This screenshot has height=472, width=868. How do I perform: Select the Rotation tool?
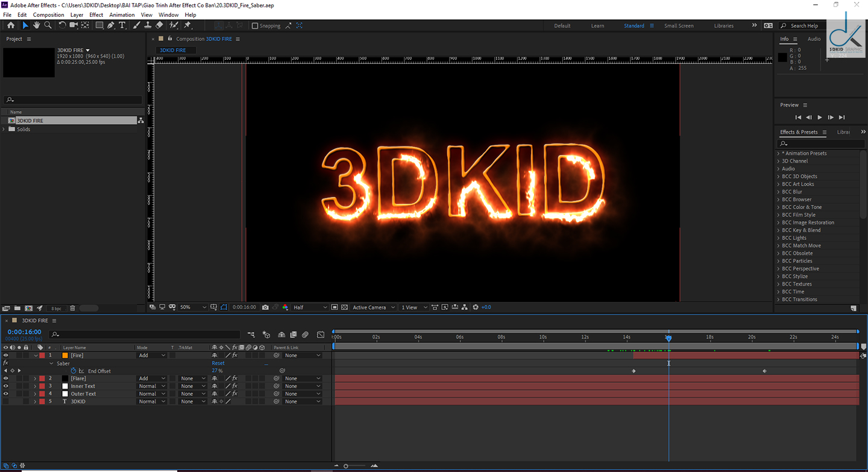tap(62, 25)
